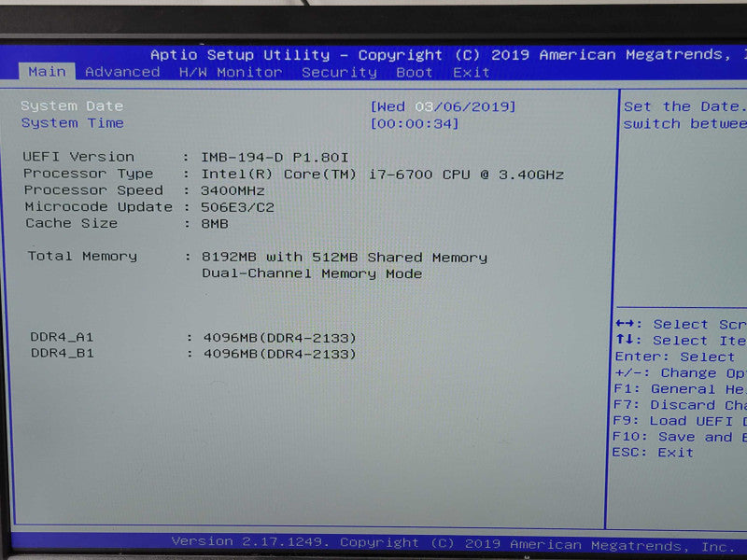Click the Set the Date help text

click(685, 115)
